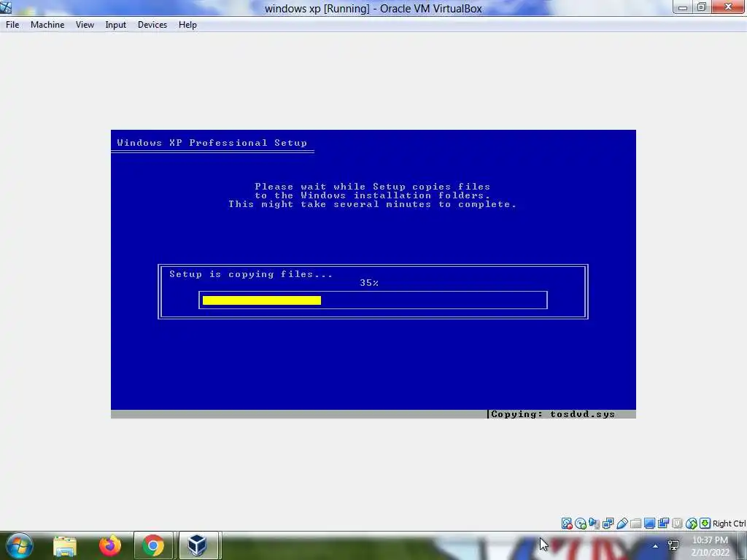
Task: Open Windows Explorer from the taskbar
Action: click(x=65, y=545)
